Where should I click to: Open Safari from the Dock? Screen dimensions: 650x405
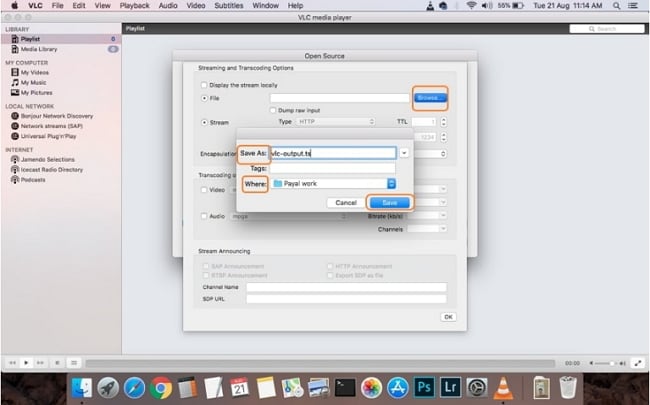point(134,388)
